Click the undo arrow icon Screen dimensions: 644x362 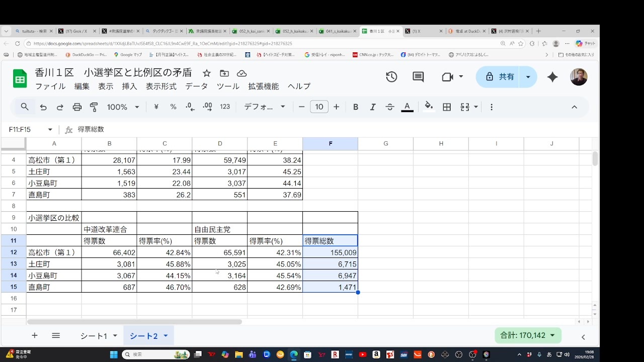click(x=43, y=107)
